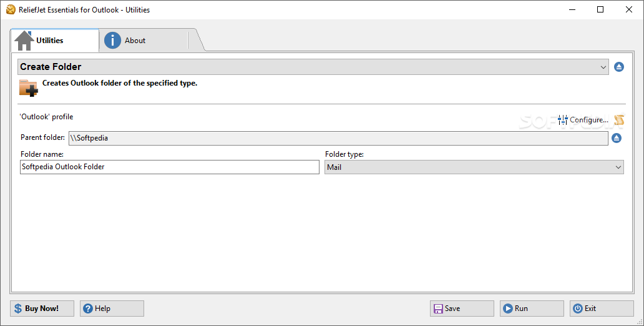
Task: Run the Create Folder utility
Action: tap(532, 309)
